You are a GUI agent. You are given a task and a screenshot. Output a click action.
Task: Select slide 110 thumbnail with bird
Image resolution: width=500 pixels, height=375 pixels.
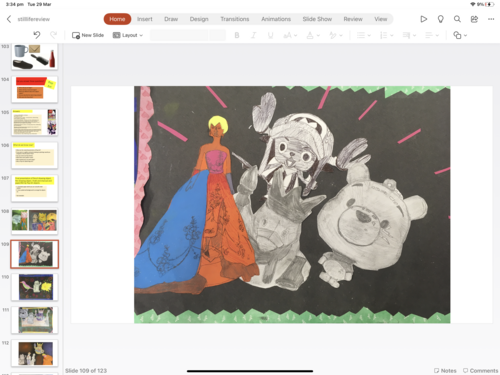point(35,287)
